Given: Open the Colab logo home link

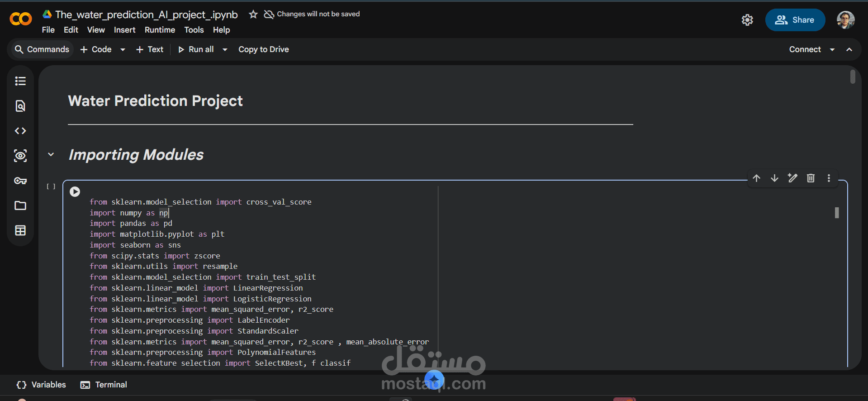Looking at the screenshot, I should click(x=21, y=19).
